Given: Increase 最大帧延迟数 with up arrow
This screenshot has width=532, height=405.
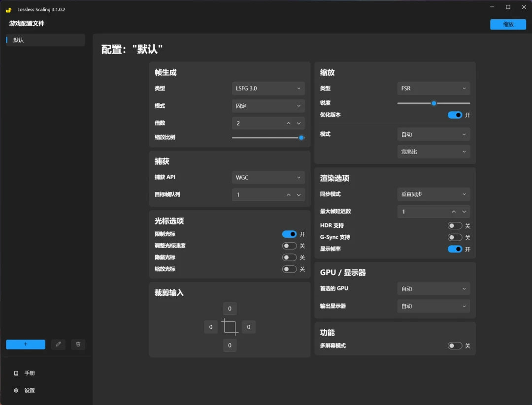Looking at the screenshot, I should point(454,212).
